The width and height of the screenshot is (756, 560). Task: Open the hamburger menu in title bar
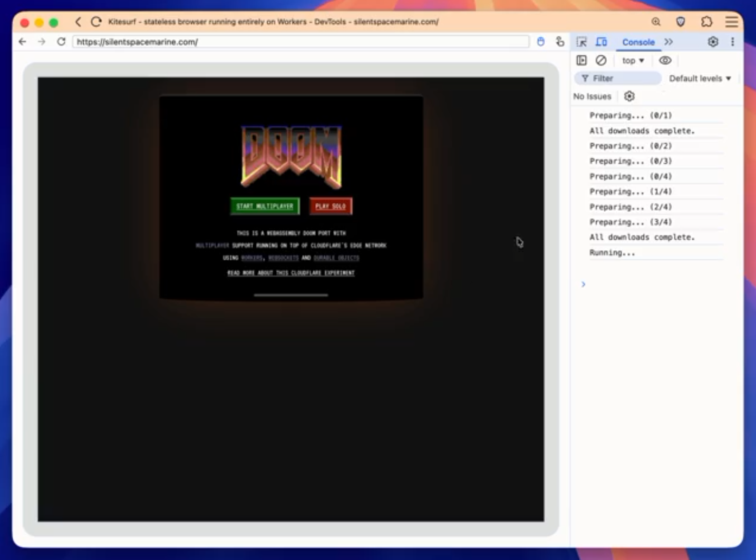pos(732,22)
